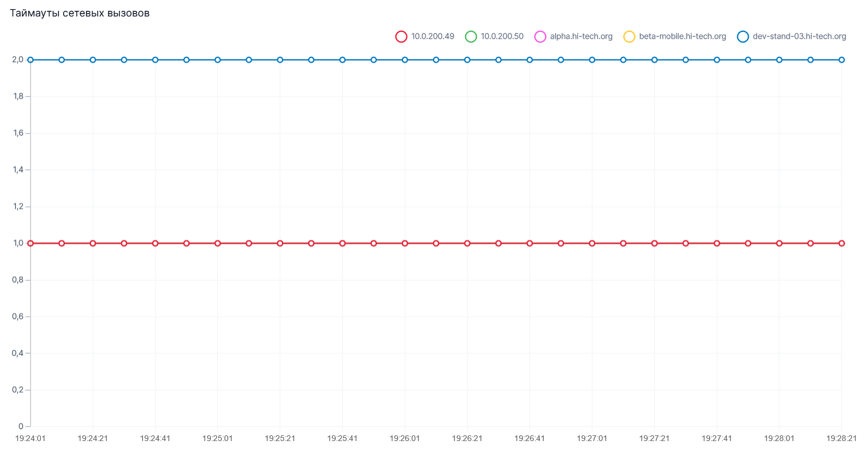Click the first red point at 19:24:01
This screenshot has width=868, height=449.
coord(31,243)
